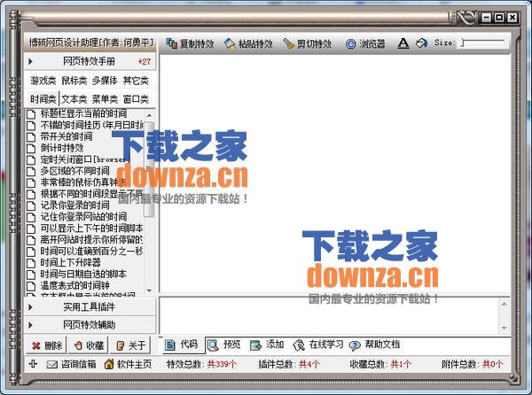The image size is (532, 395).
Task: Open 记住你登录网站的时间 list item
Action: 84,216
